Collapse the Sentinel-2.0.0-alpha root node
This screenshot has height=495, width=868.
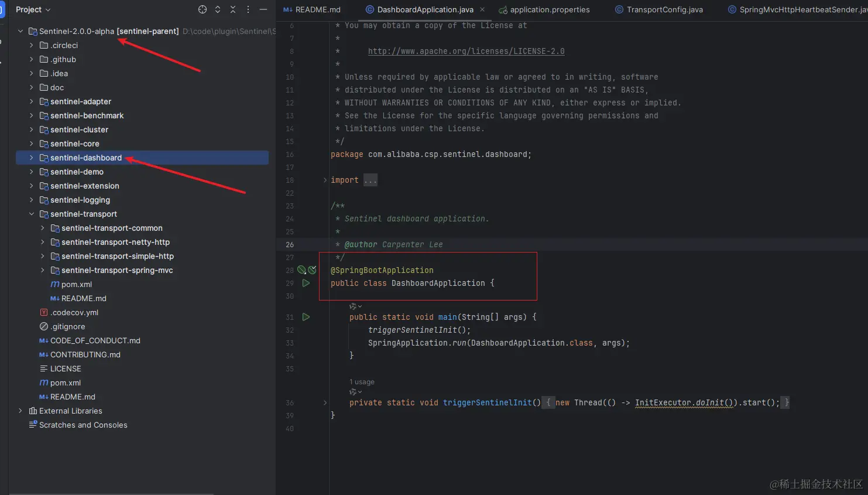pyautogui.click(x=20, y=31)
